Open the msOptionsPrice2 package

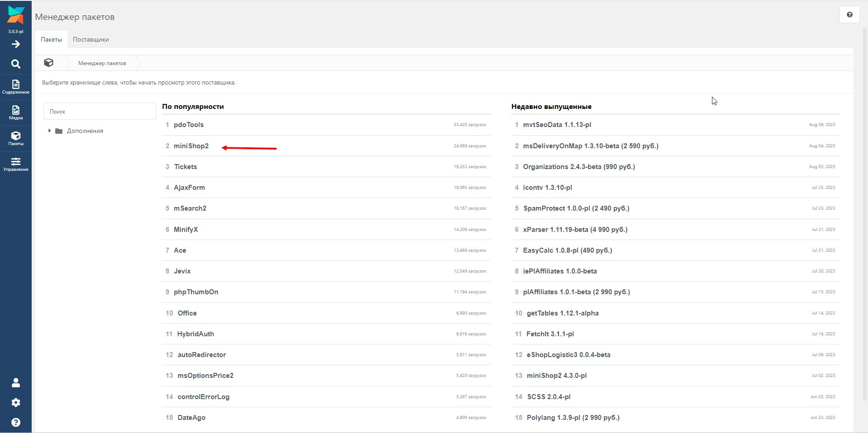pyautogui.click(x=206, y=376)
